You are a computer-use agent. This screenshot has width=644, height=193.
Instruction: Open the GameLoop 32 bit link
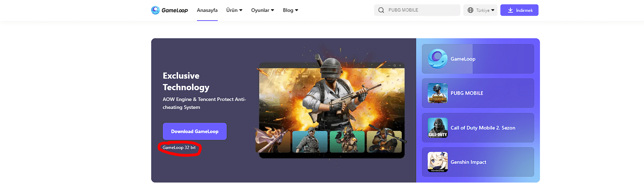pos(179,148)
